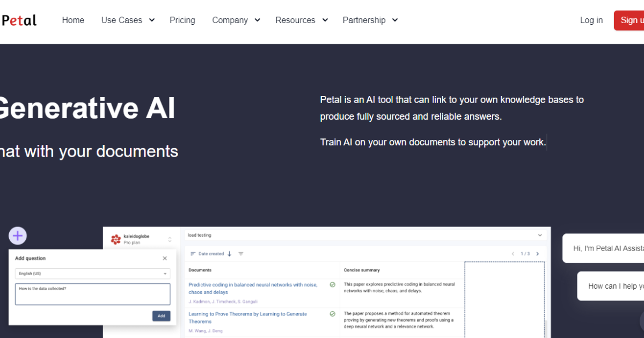This screenshot has width=644, height=338.
Task: Click the Pro plan label
Action: 133,243
